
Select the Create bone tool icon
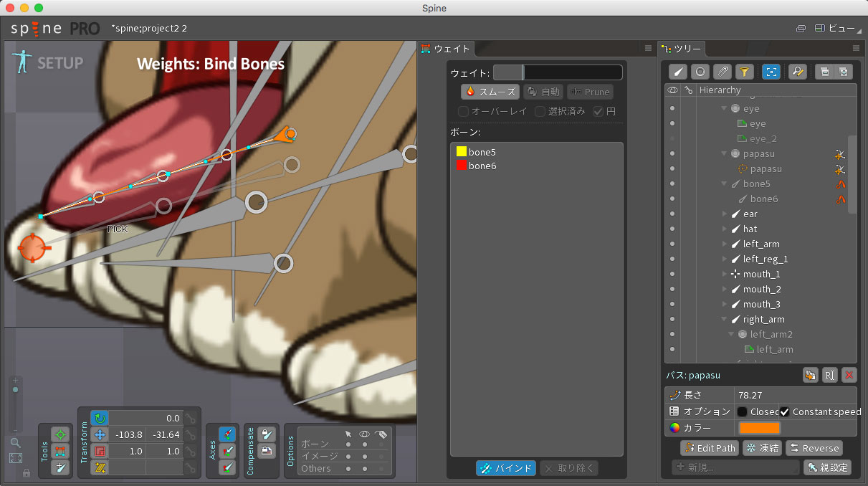(x=60, y=467)
